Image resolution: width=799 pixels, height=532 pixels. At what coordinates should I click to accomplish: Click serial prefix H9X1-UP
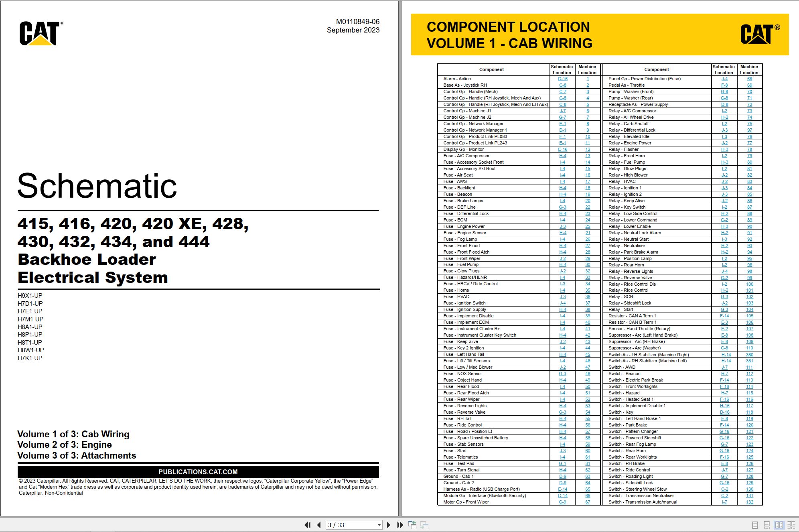click(x=30, y=296)
